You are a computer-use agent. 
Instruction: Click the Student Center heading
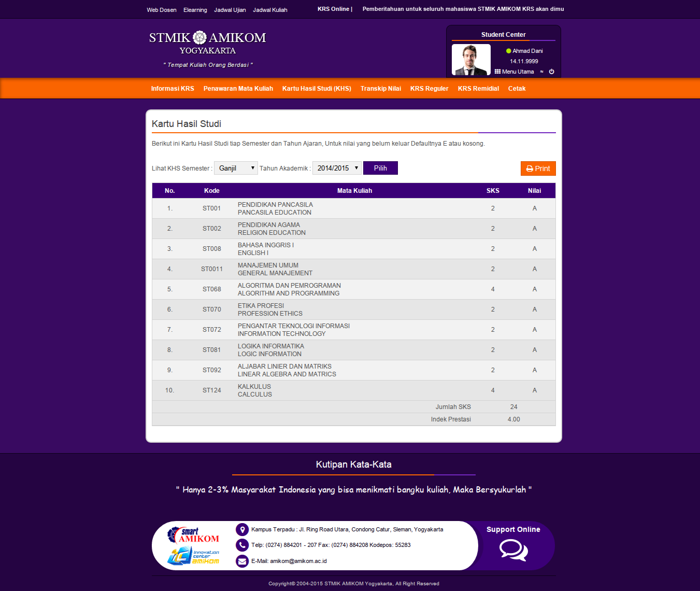[x=503, y=35]
